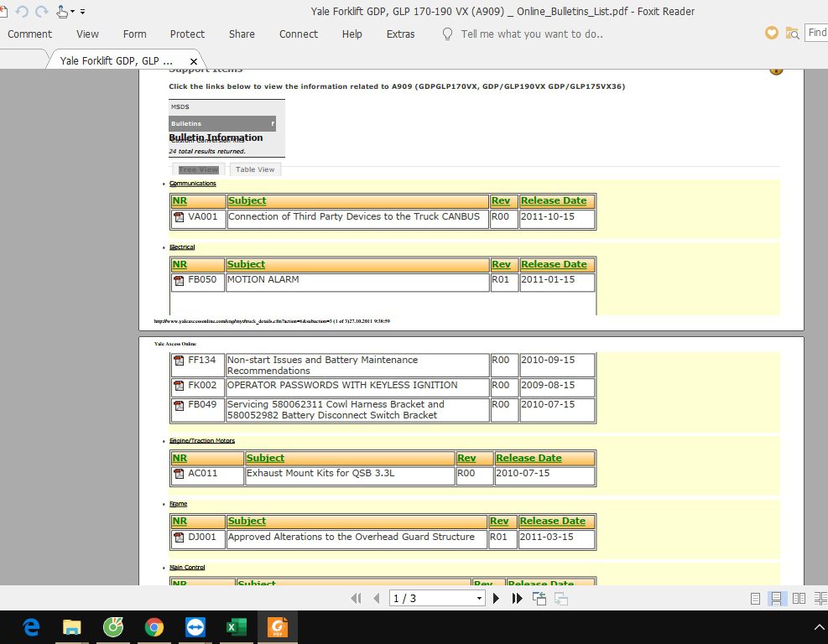Open the Extras ribbon tab
Image resolution: width=828 pixels, height=644 pixels.
point(400,34)
